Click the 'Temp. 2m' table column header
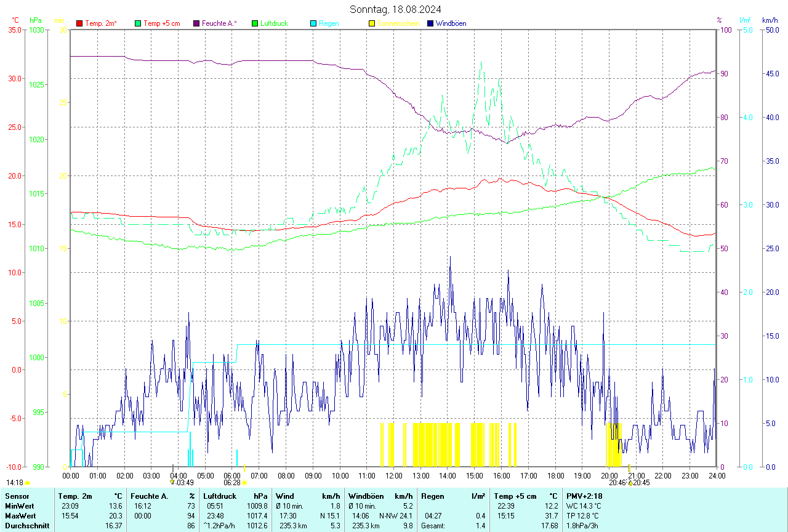 [75, 496]
